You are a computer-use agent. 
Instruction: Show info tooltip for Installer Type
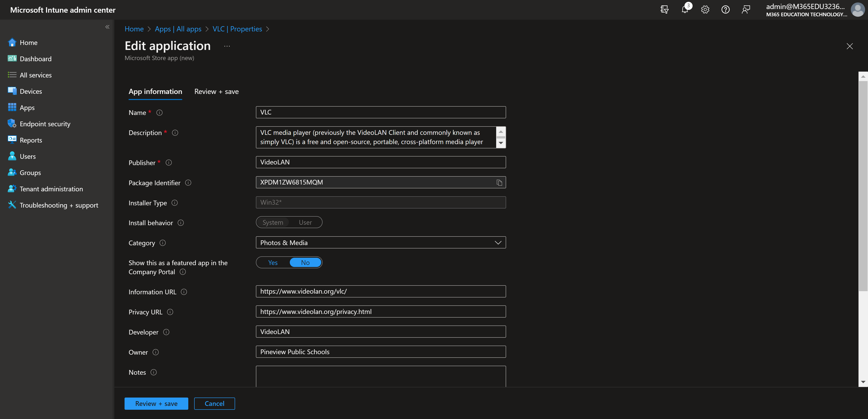[x=175, y=203]
